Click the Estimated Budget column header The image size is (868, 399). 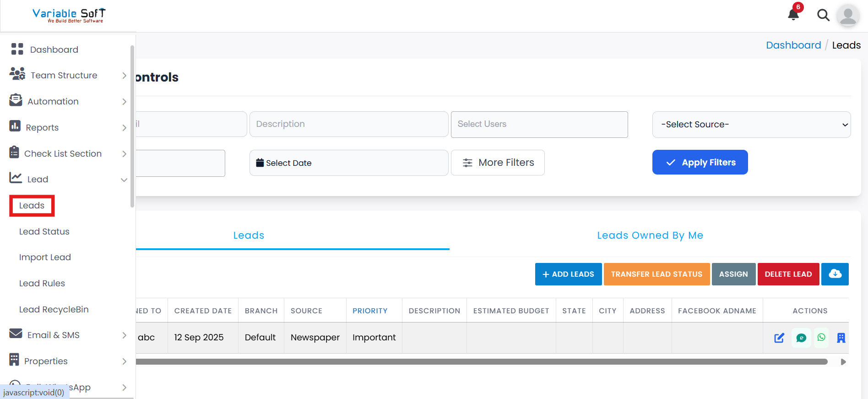(x=511, y=311)
